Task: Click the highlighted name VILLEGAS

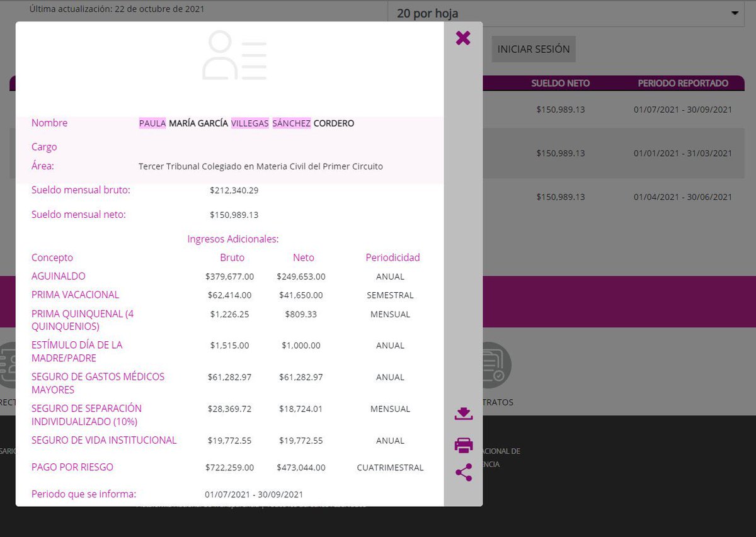Action: coord(250,123)
